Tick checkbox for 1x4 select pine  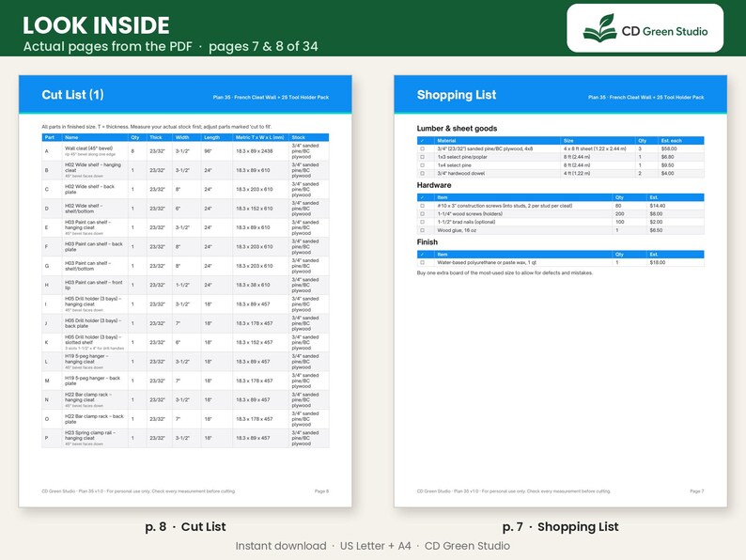[422, 165]
